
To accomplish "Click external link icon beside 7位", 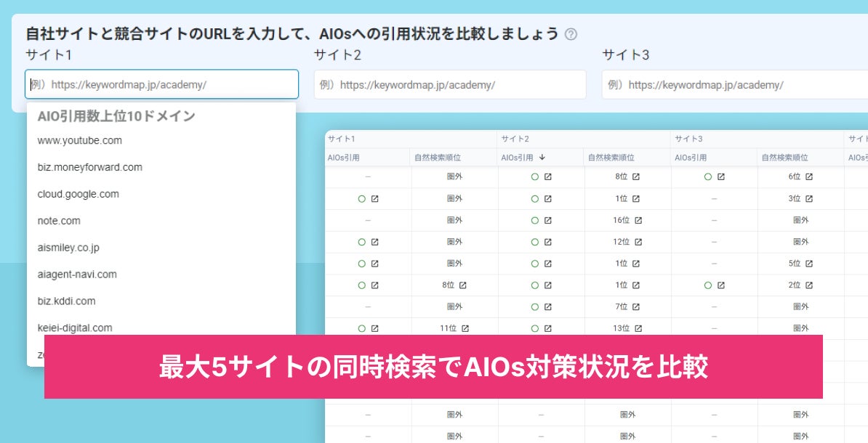I will point(635,306).
